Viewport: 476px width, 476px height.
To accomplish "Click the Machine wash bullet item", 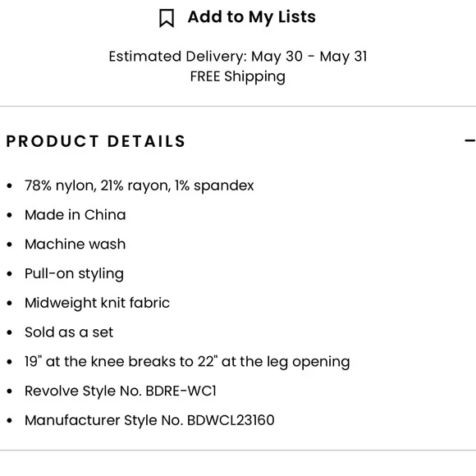I will (76, 244).
